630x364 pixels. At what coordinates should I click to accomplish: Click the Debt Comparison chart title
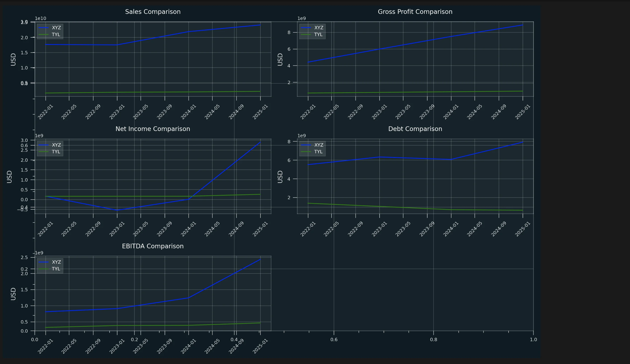pyautogui.click(x=415, y=129)
